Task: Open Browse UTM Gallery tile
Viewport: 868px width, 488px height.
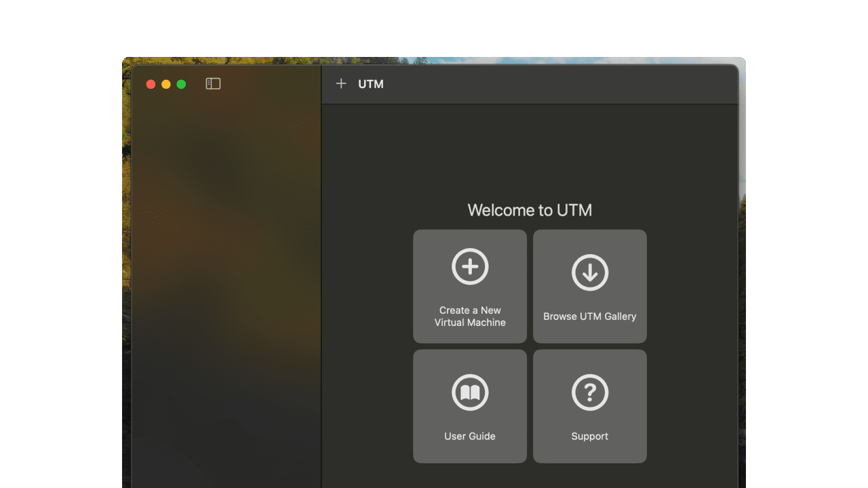Action: click(x=590, y=286)
